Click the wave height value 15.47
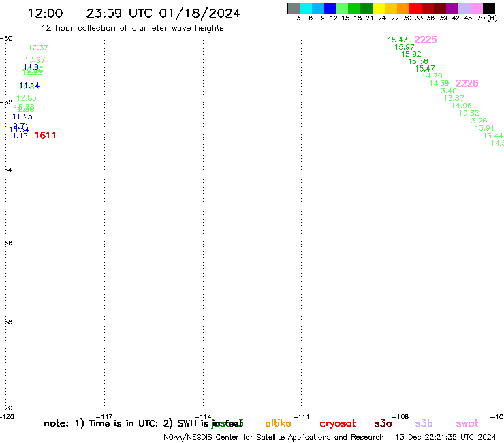504x443 pixels. (x=425, y=69)
